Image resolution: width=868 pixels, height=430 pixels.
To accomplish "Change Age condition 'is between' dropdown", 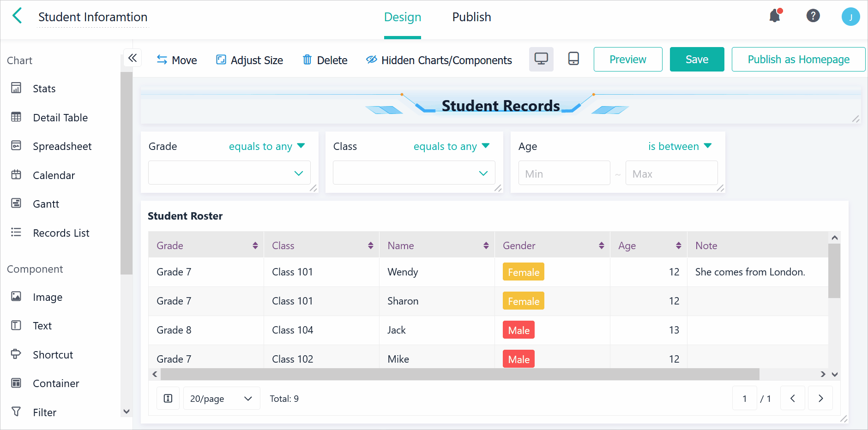I will click(x=680, y=146).
